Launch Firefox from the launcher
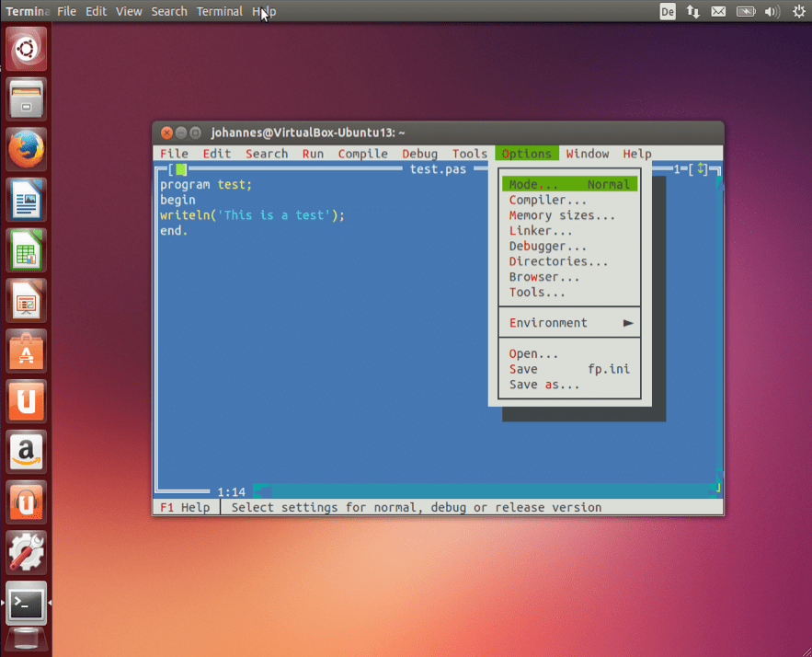Viewport: 812px width, 657px height. tap(26, 149)
